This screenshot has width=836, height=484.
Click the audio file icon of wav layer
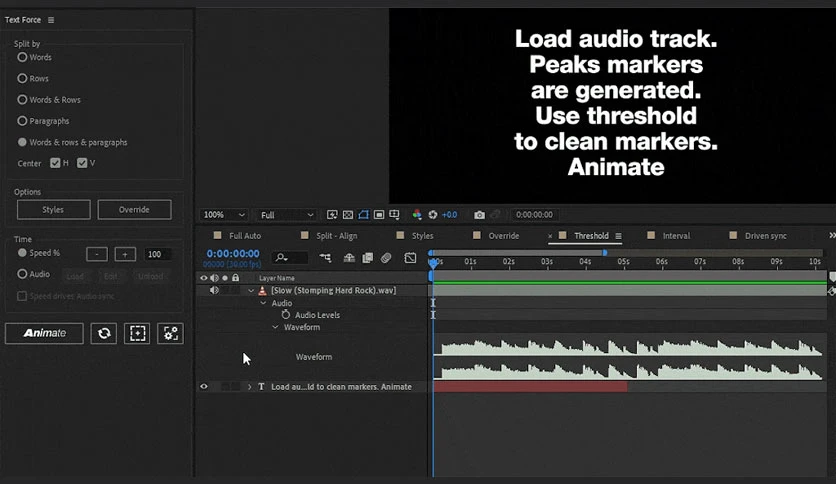(262, 291)
